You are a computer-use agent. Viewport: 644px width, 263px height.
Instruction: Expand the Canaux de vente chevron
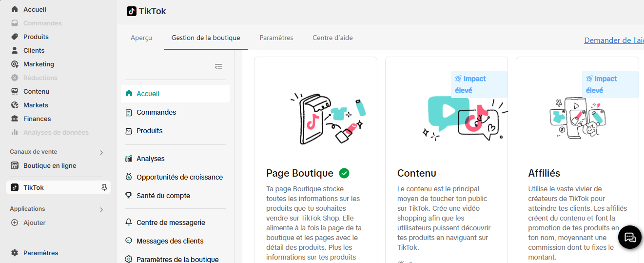(x=101, y=153)
